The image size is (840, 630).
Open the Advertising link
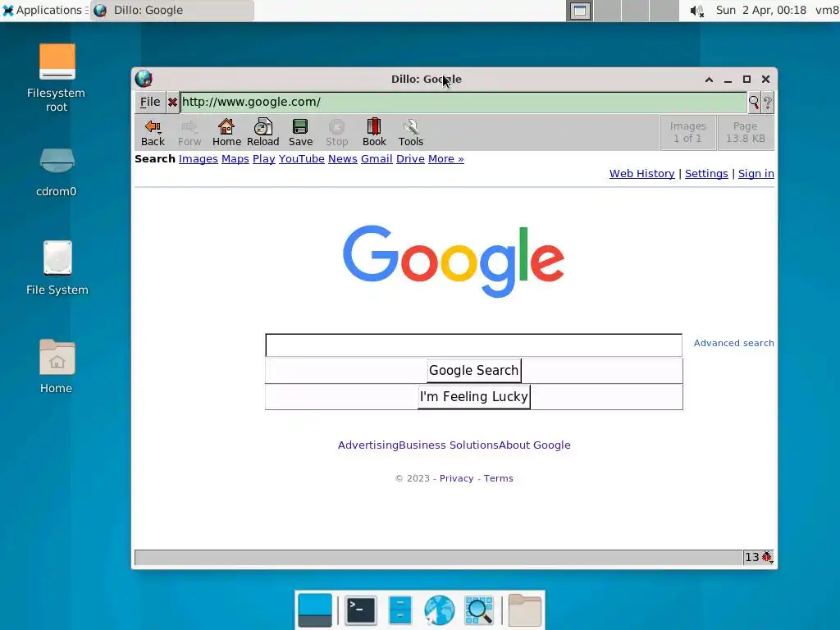pyautogui.click(x=368, y=445)
